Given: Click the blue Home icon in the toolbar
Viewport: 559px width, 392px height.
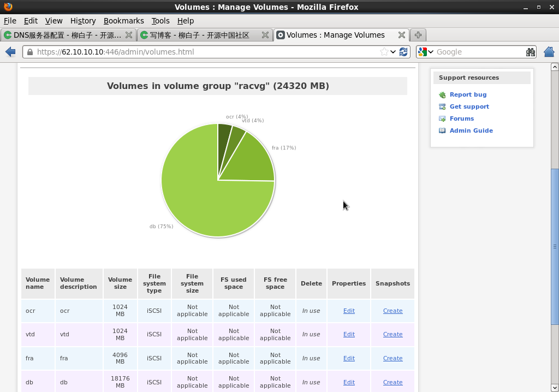Looking at the screenshot, I should click(549, 52).
